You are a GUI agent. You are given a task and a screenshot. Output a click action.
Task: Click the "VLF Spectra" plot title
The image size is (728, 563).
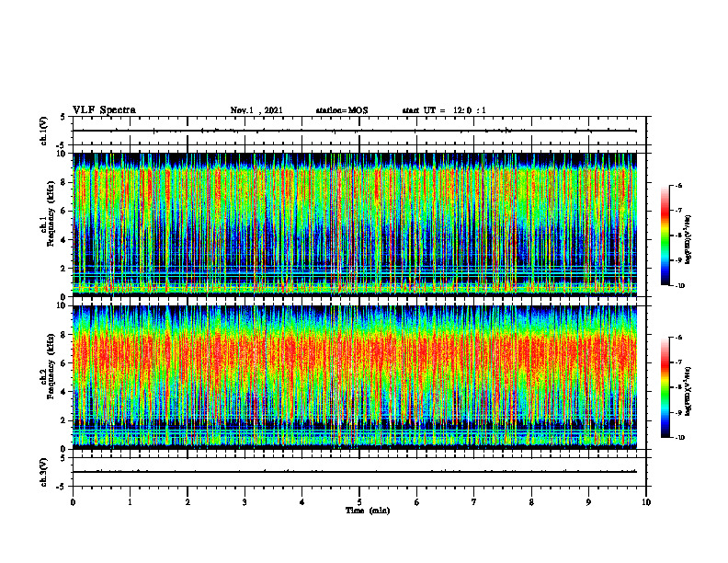(104, 110)
